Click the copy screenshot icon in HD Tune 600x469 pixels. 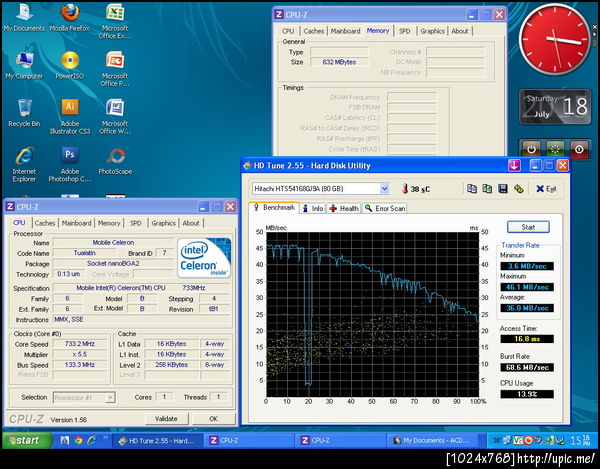(487, 188)
